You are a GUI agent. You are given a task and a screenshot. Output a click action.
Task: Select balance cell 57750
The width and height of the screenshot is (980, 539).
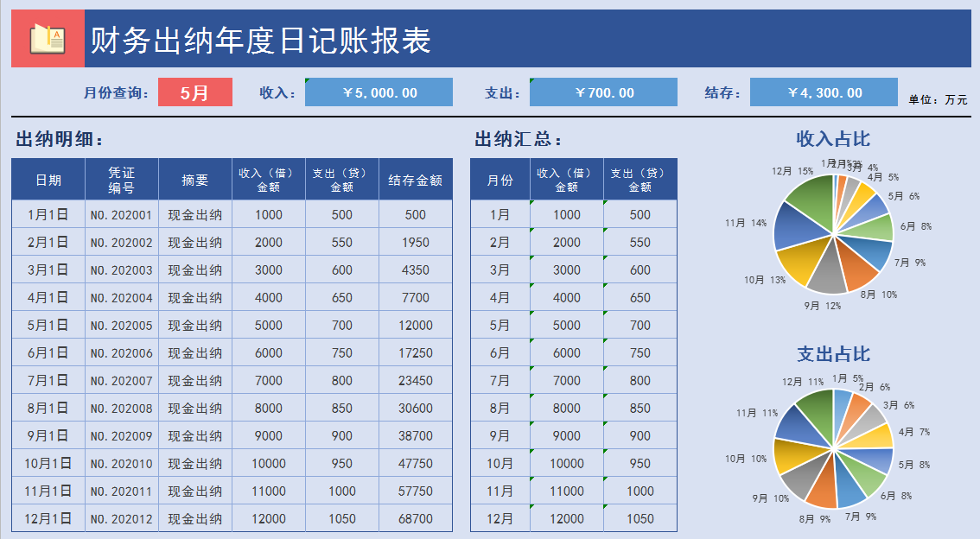coord(416,491)
